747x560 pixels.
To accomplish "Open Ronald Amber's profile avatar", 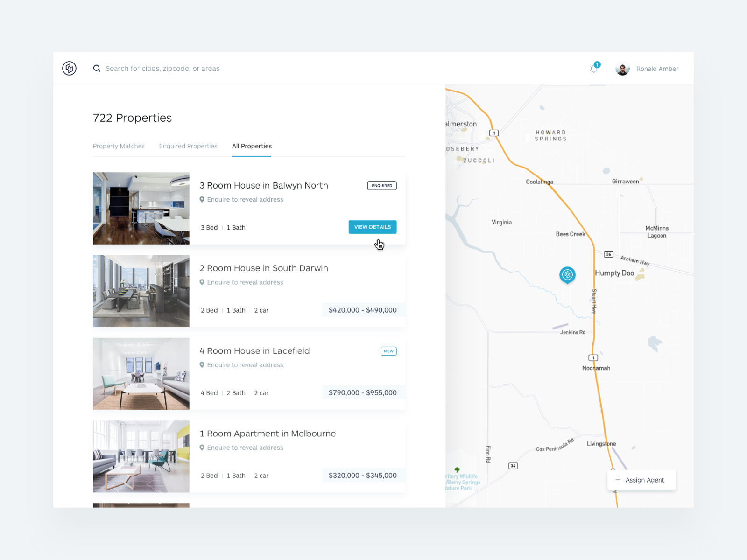I will pyautogui.click(x=623, y=68).
